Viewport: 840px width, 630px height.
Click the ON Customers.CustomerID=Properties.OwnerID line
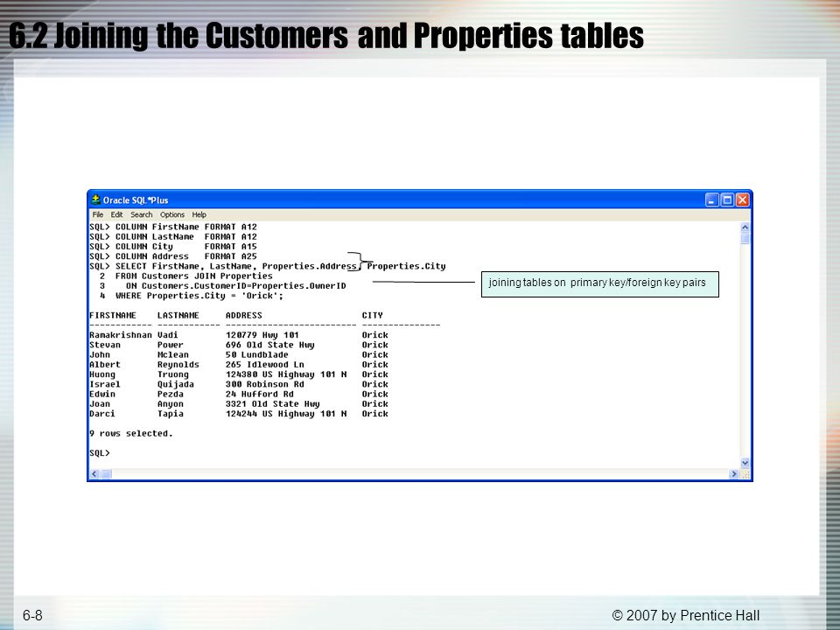(223, 286)
